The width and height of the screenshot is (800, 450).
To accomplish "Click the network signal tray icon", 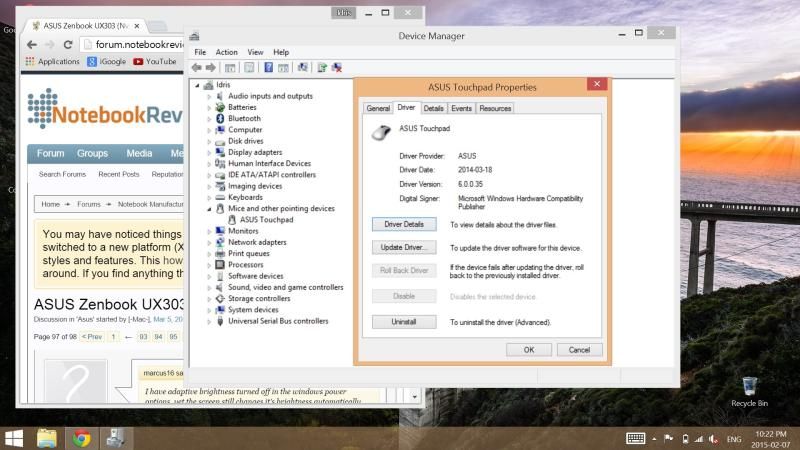I will (x=698, y=439).
